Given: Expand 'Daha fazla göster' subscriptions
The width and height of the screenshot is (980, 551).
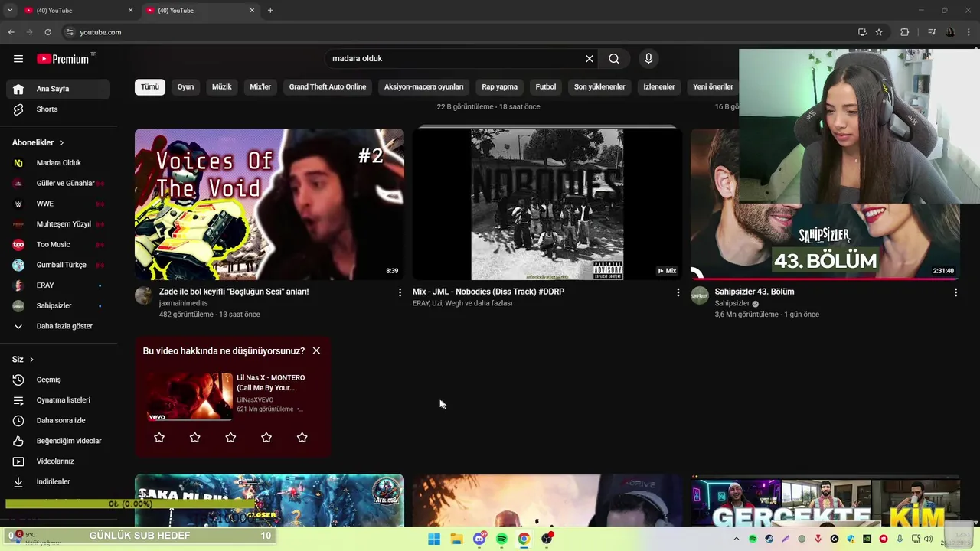Looking at the screenshot, I should point(58,326).
